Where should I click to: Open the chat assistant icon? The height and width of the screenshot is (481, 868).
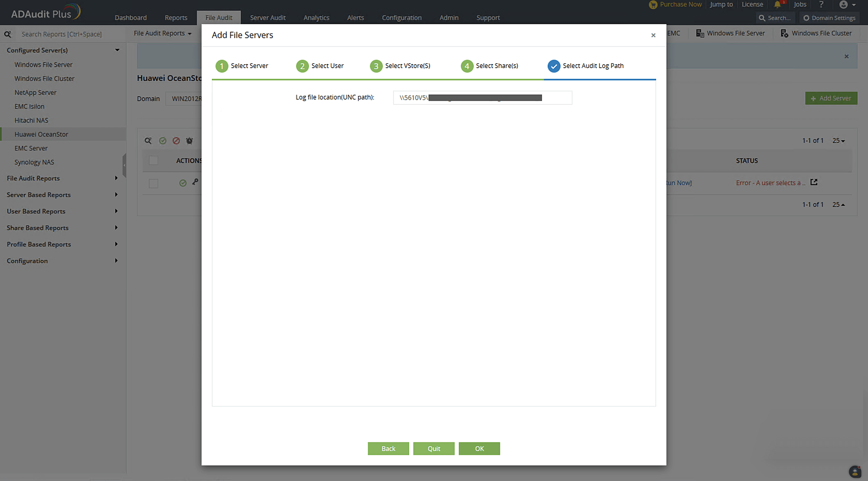(855, 471)
